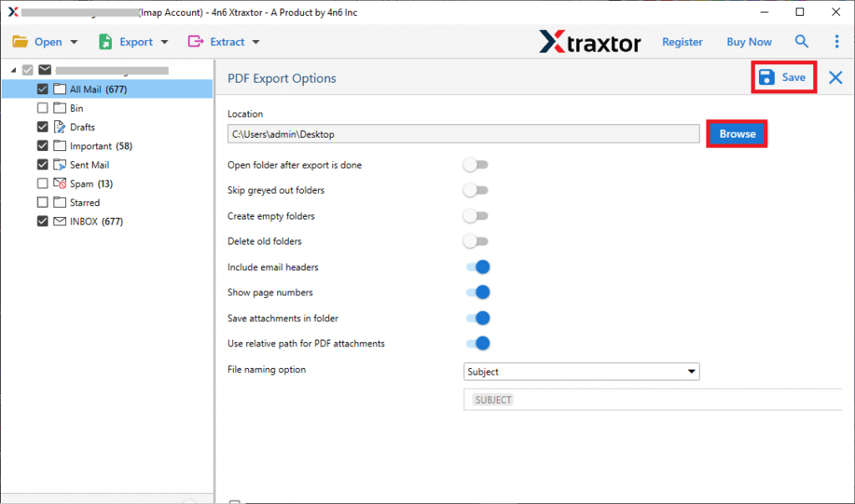Close the PDF Export Options panel
855x504 pixels.
click(835, 78)
